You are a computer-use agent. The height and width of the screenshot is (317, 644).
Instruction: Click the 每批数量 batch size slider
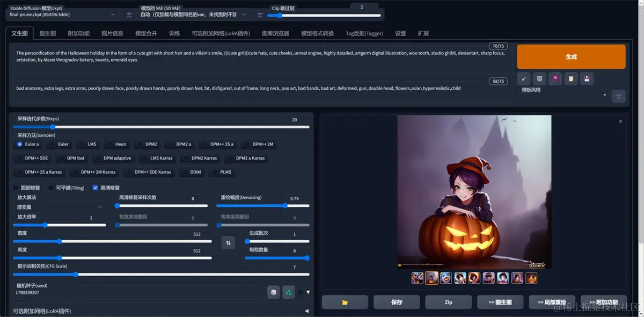click(277, 257)
